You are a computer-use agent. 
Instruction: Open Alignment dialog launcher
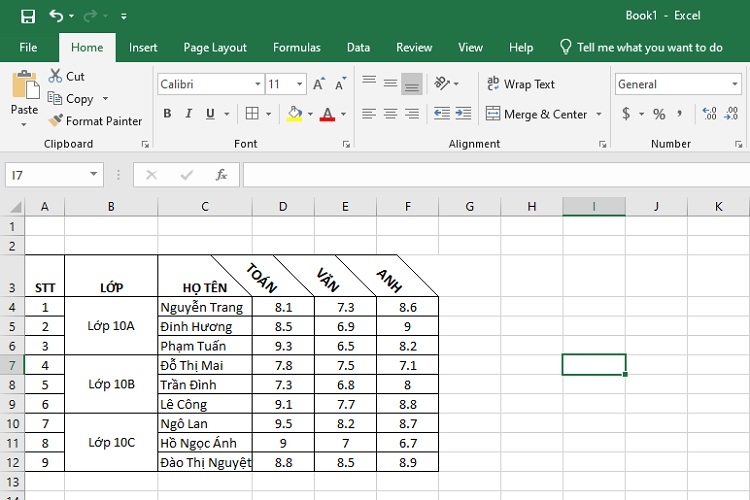(603, 144)
